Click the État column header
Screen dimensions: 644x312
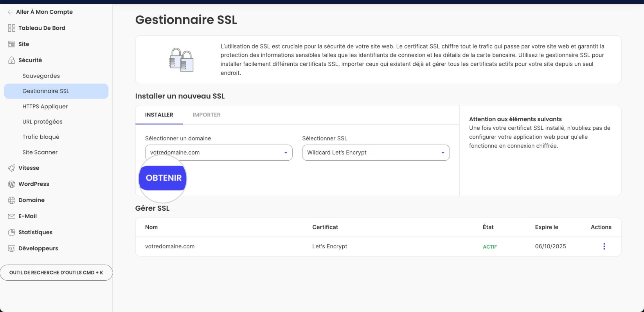(x=488, y=227)
